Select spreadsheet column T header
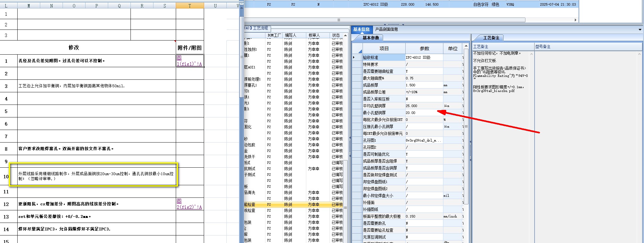This screenshot has height=243, width=644. (x=190, y=6)
